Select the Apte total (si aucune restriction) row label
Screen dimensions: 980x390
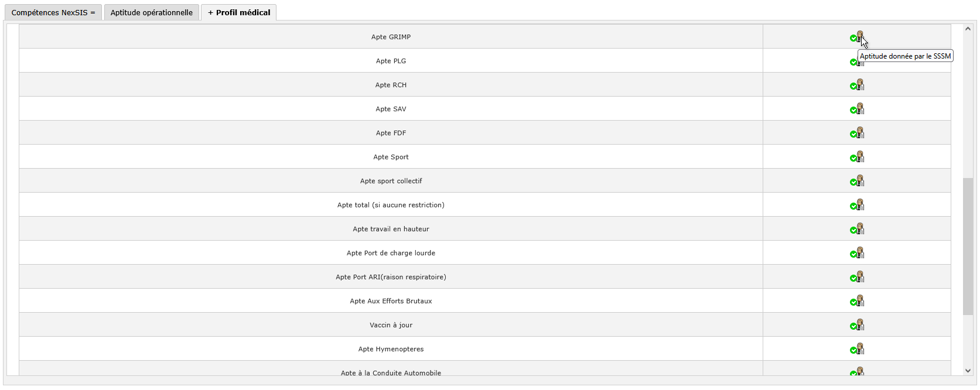[391, 205]
